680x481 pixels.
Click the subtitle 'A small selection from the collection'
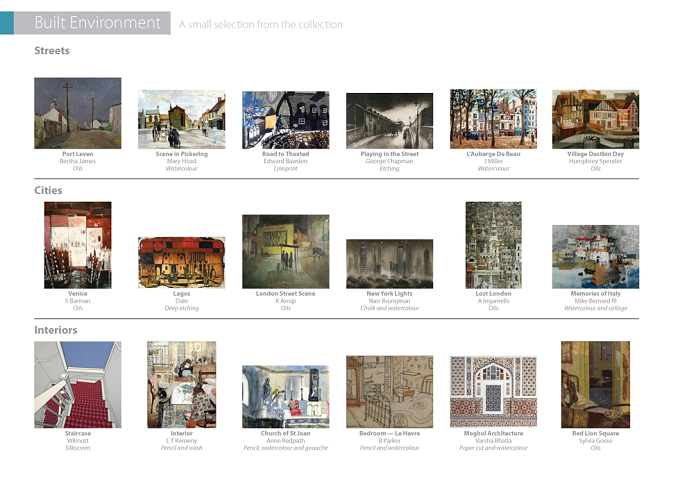point(261,24)
